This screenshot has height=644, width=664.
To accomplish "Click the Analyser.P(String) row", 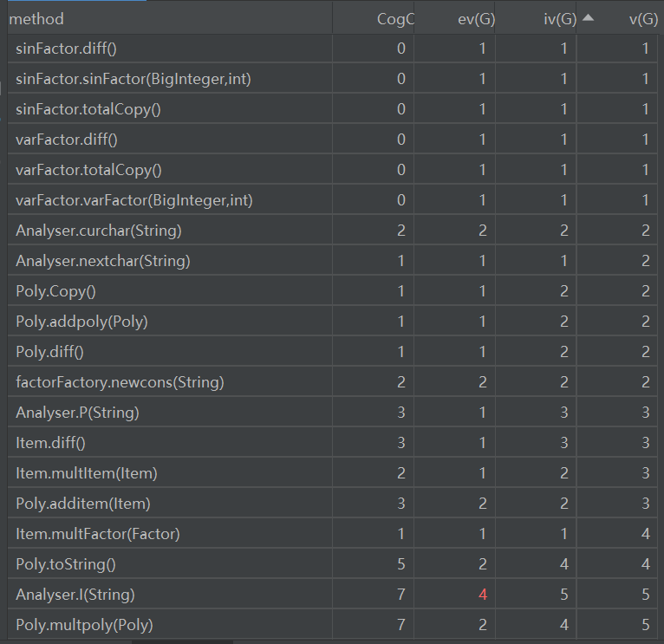I will (77, 413).
